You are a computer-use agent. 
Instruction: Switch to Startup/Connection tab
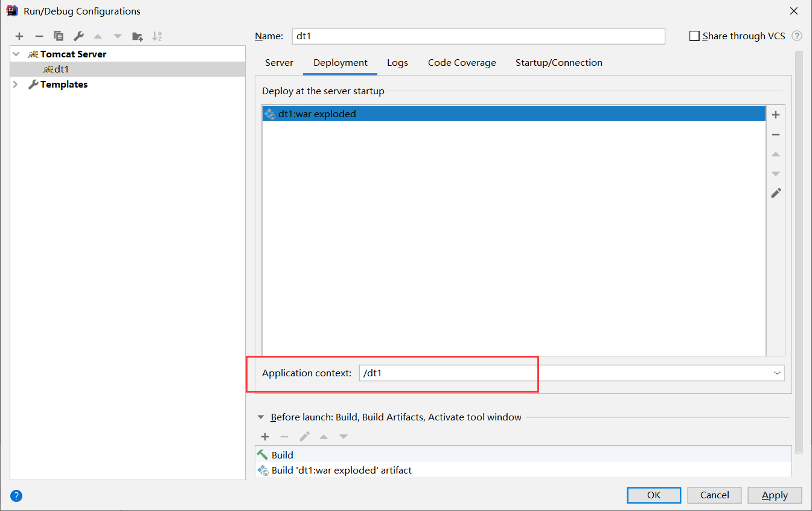(x=558, y=63)
